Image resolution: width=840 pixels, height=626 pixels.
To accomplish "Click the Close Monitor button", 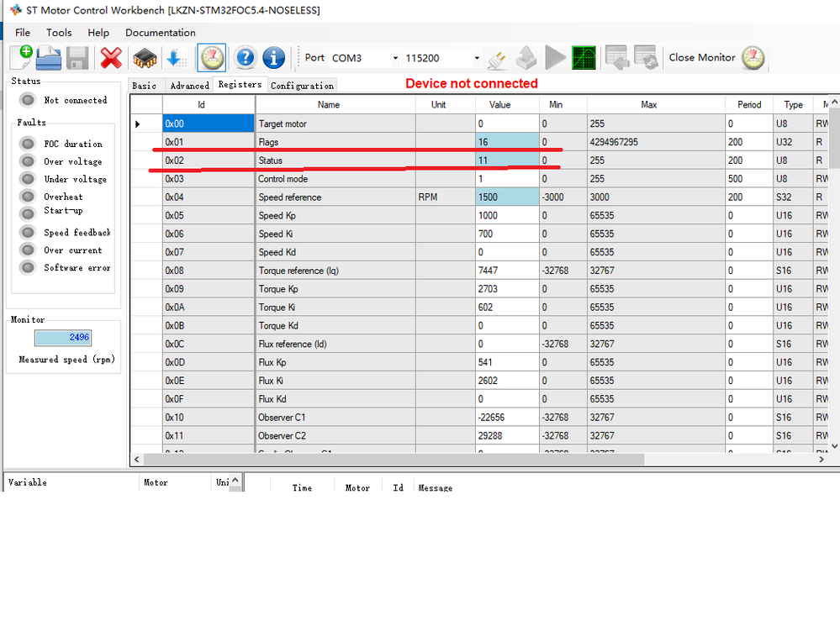I will (716, 57).
